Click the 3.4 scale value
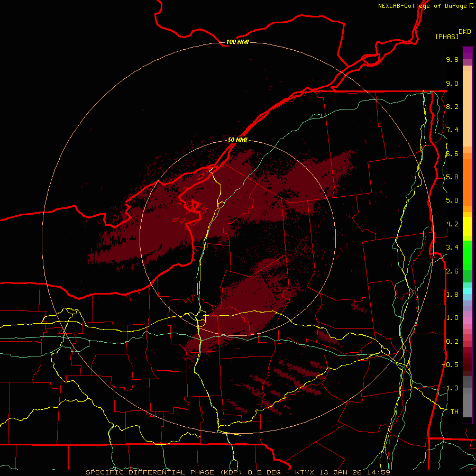The height and width of the screenshot is (476, 476). coord(452,248)
